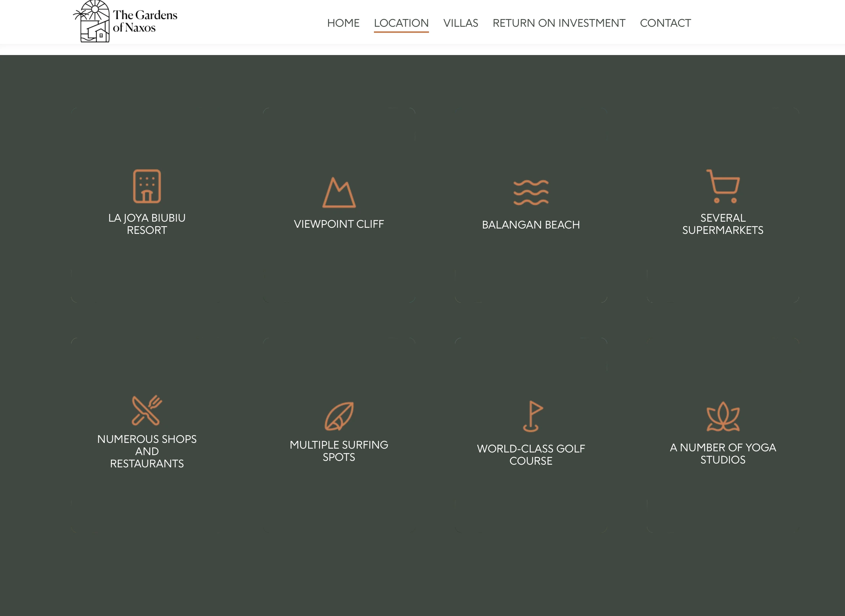Select Multiple Surfing Spots text
The height and width of the screenshot is (616, 845).
point(339,451)
